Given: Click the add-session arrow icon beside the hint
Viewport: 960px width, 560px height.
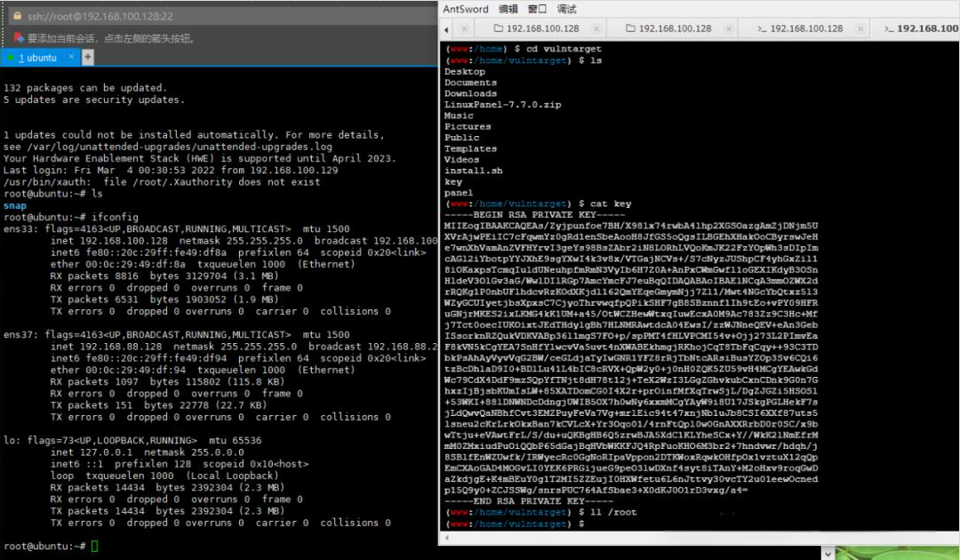Looking at the screenshot, I should [x=19, y=38].
